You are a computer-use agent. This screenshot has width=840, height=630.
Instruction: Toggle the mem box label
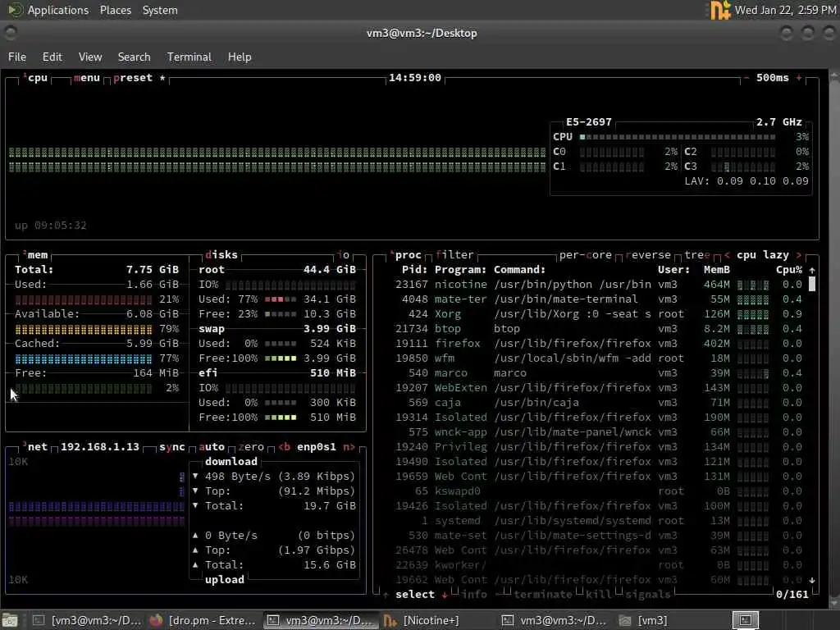click(35, 255)
